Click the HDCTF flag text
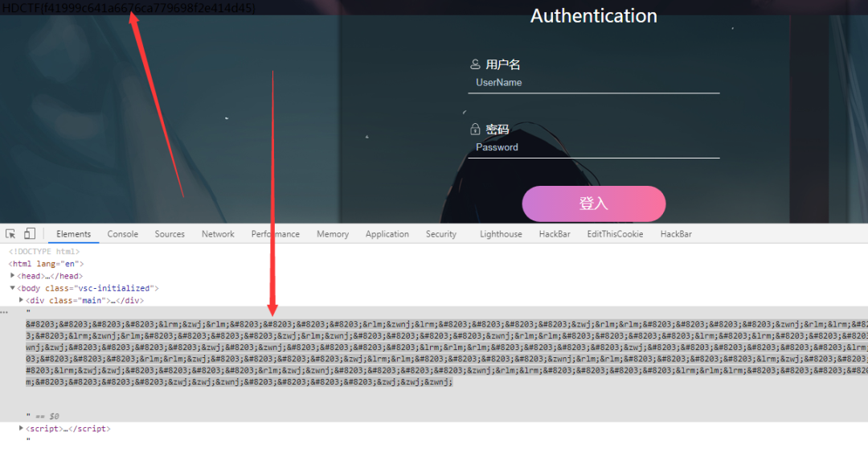 [129, 8]
